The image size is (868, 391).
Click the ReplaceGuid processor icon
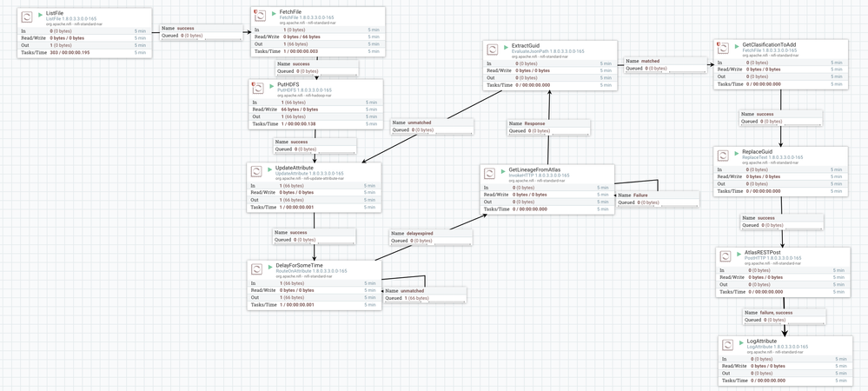722,156
